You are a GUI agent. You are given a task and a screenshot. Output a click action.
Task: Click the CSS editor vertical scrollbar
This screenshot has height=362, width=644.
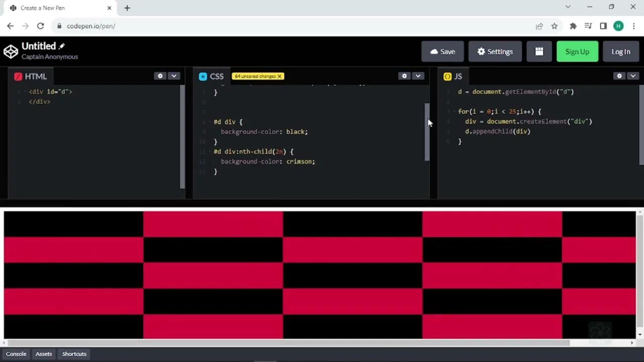click(427, 132)
